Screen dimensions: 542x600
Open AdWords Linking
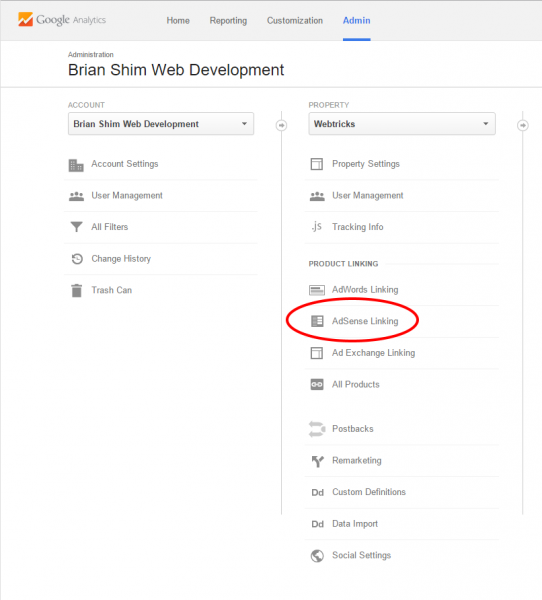[x=365, y=290]
